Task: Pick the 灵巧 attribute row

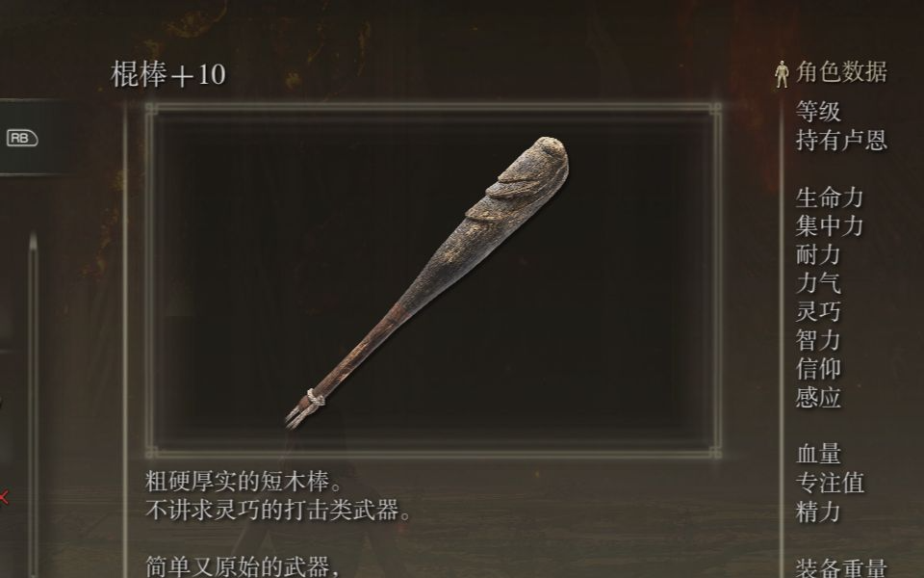Action: point(818,311)
